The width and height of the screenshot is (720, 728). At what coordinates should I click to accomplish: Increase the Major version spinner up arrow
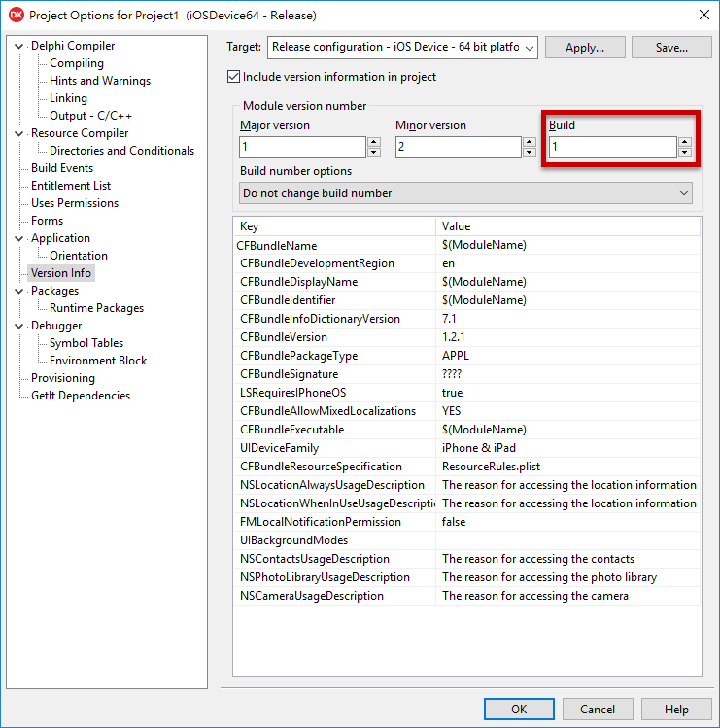tap(374, 142)
